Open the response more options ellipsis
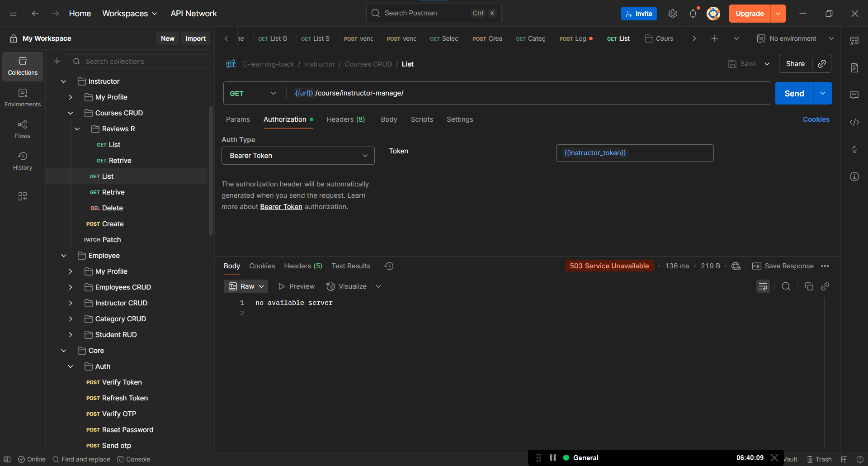The height and width of the screenshot is (466, 868). tap(825, 266)
